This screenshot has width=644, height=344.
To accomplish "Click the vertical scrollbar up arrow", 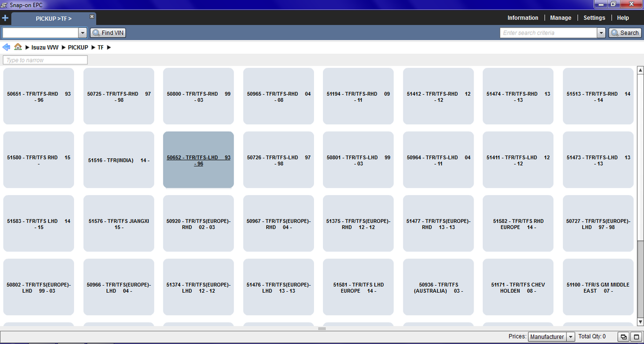I will pyautogui.click(x=640, y=70).
